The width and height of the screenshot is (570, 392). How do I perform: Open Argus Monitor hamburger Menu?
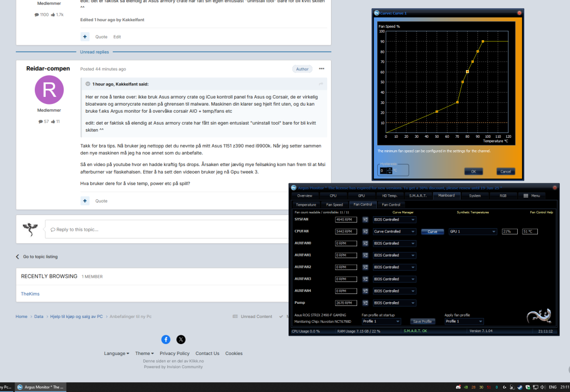click(x=531, y=195)
